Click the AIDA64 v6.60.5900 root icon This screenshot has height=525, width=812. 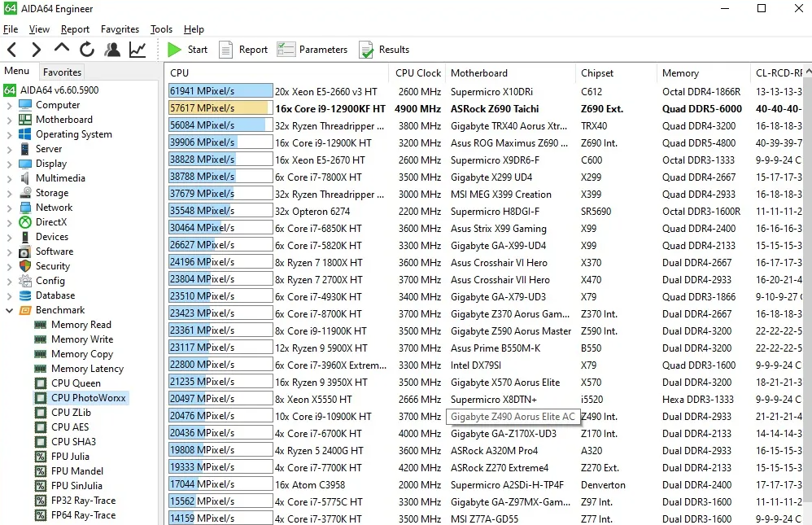click(10, 90)
